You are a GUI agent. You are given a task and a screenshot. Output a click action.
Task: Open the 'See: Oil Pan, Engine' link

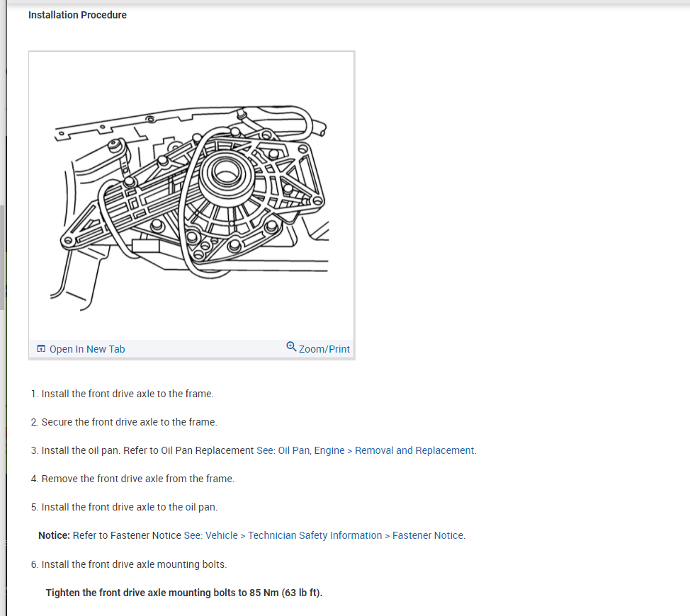tap(300, 450)
